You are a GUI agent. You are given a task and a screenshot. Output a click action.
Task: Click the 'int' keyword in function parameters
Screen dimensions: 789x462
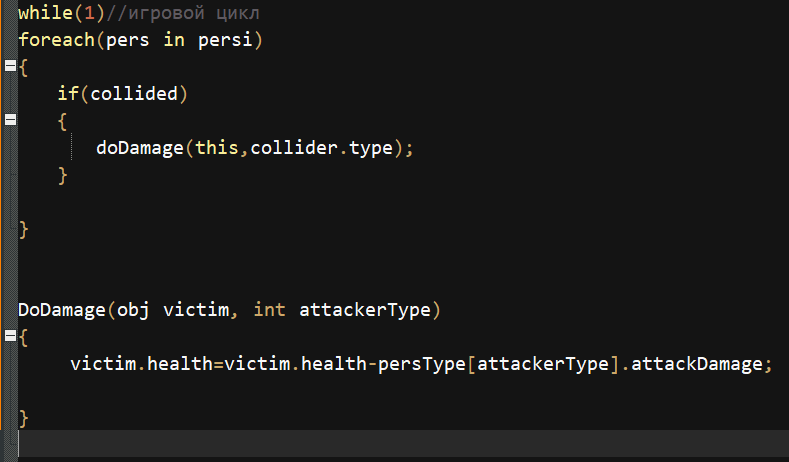[270, 310]
